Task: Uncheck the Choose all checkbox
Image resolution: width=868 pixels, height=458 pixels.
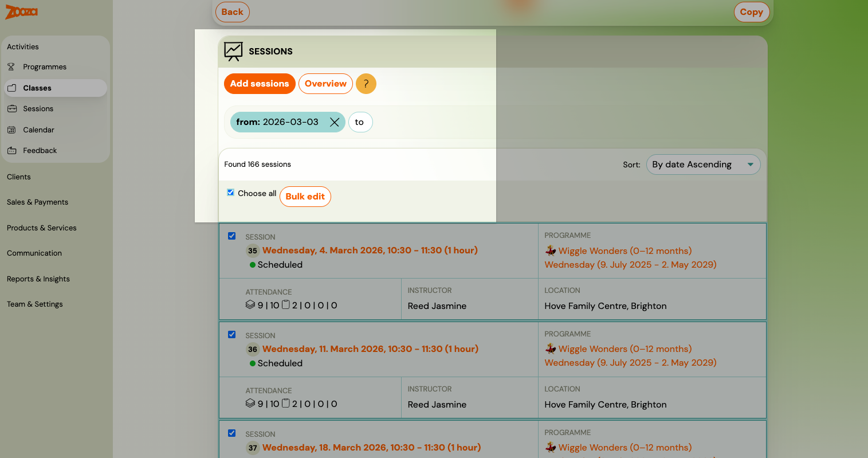Action: click(x=230, y=193)
